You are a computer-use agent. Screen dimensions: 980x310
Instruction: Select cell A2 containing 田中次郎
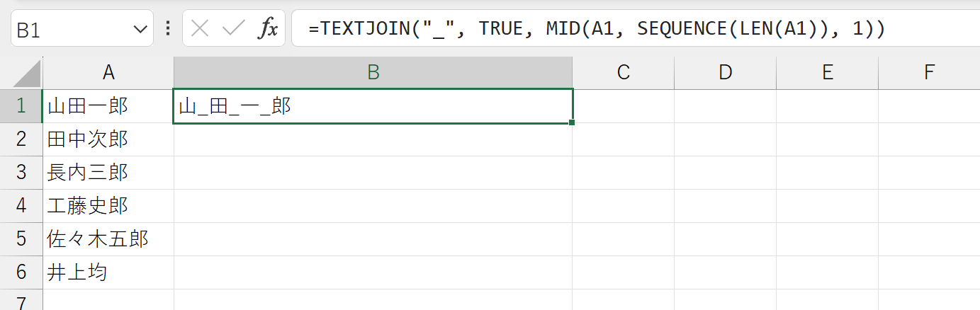point(108,139)
